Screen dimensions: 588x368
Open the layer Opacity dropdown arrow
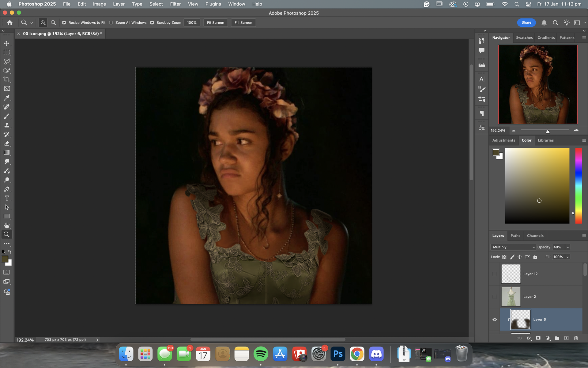[567, 247]
